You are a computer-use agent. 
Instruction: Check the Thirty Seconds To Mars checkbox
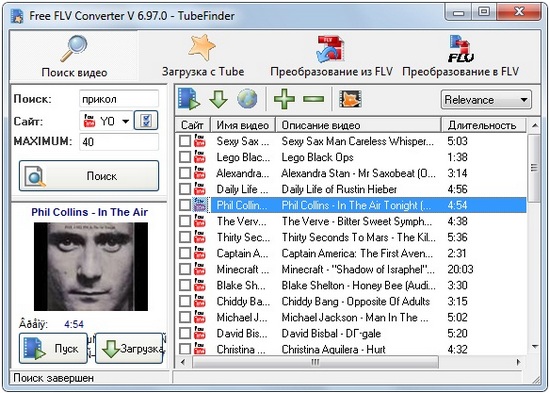185,237
